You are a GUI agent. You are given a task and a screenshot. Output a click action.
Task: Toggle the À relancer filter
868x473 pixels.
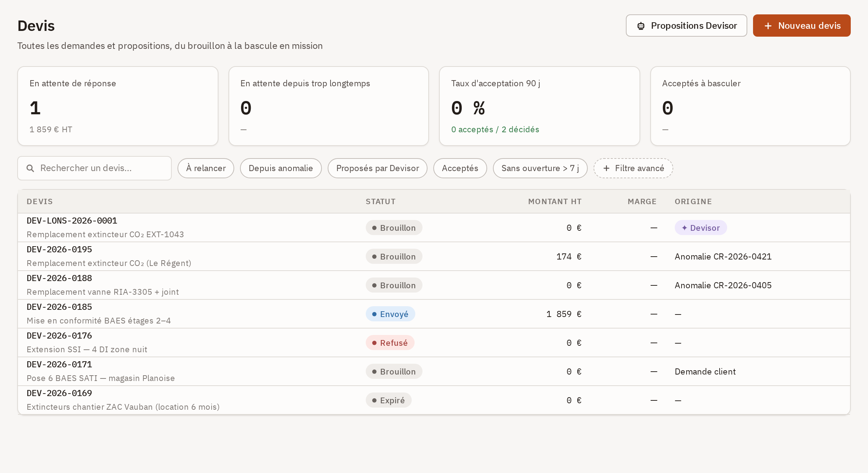pyautogui.click(x=206, y=168)
